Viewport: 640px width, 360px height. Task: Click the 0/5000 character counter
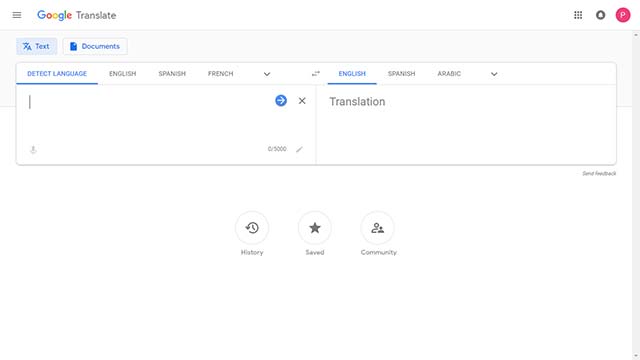[x=277, y=149]
